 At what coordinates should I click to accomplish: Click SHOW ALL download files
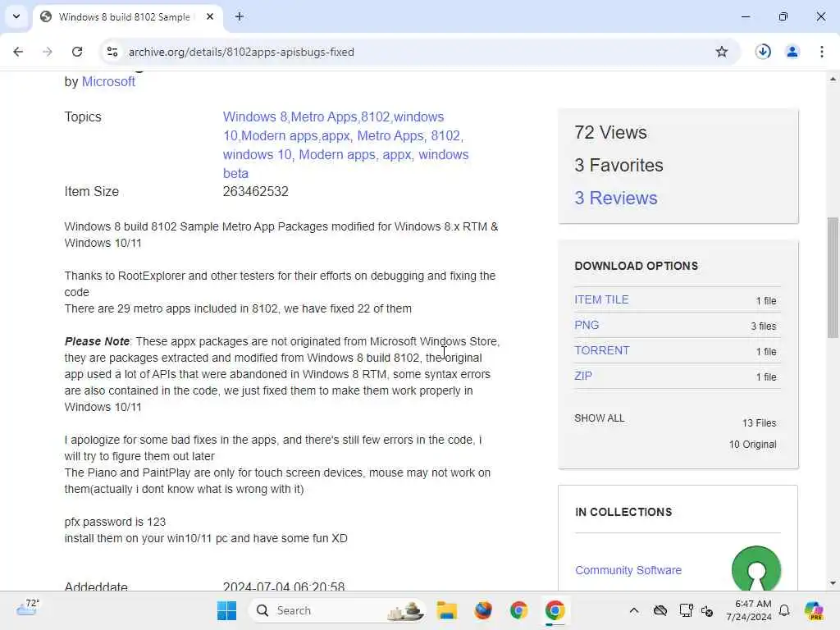599,418
